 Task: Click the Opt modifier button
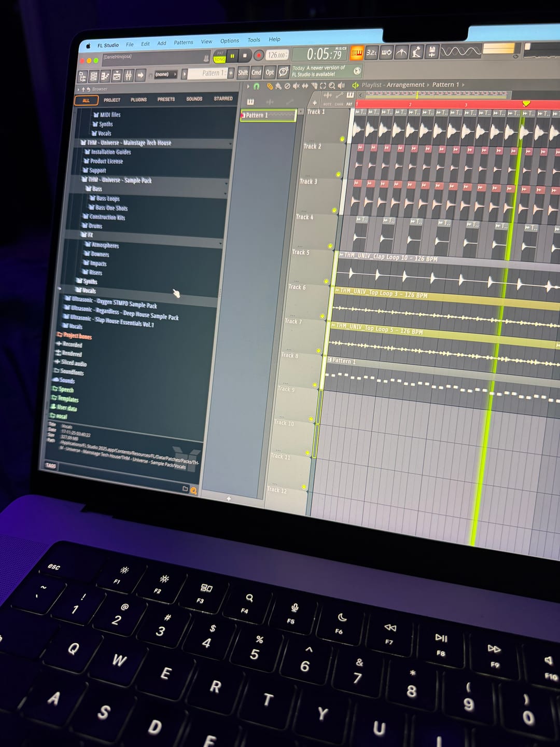270,73
